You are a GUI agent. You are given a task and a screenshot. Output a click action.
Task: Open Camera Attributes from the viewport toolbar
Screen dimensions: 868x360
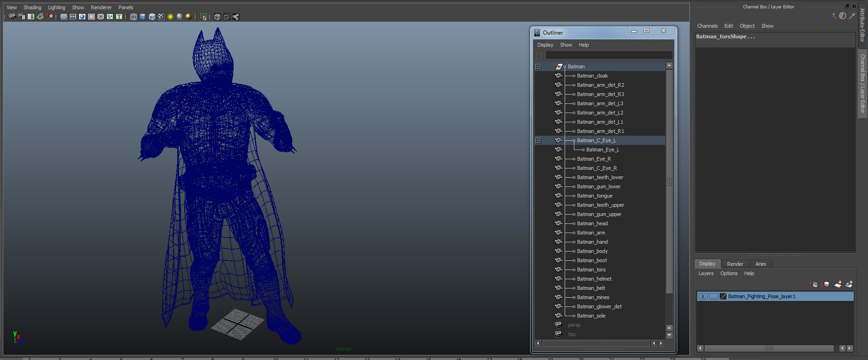click(22, 17)
